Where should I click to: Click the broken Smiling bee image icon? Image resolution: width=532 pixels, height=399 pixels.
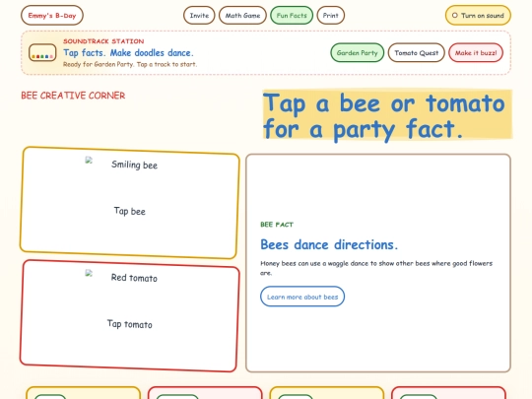pyautogui.click(x=89, y=161)
